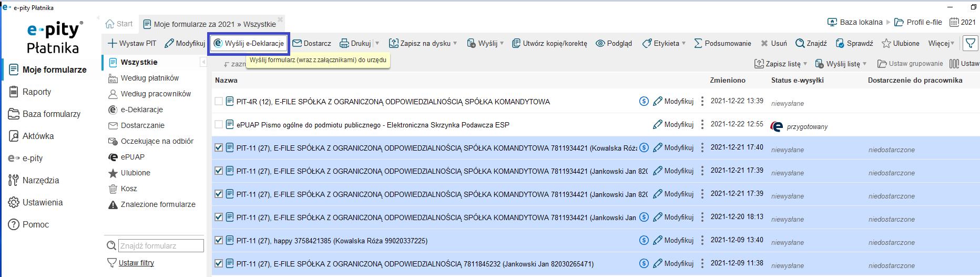980x277 pixels.
Task: Select Znalezione formularze in tree
Action: coord(151,204)
